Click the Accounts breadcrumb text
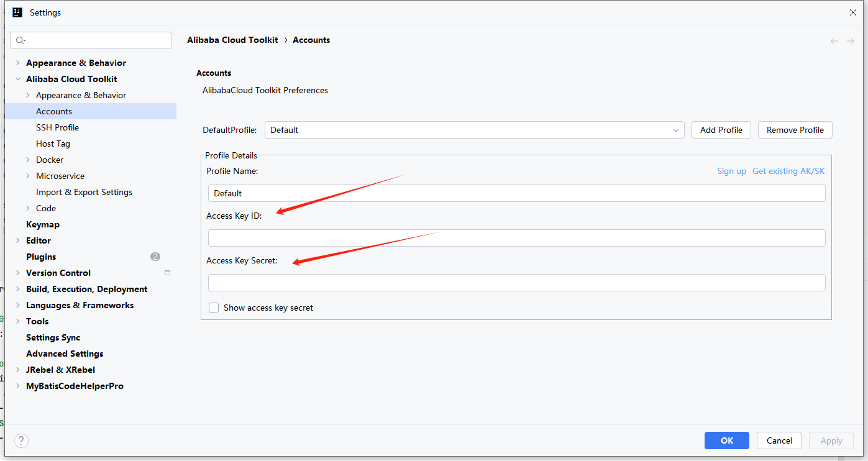Screen dimensions: 868x461 point(311,40)
